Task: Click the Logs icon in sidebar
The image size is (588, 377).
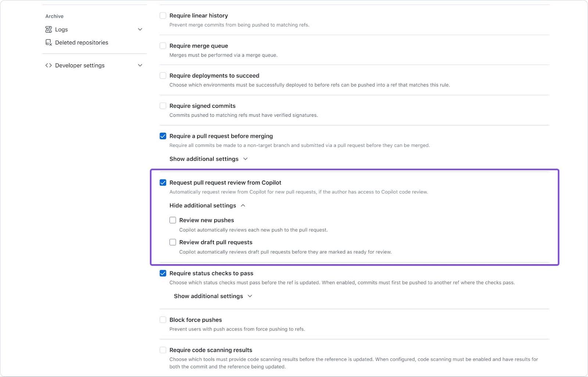Action: (49, 29)
